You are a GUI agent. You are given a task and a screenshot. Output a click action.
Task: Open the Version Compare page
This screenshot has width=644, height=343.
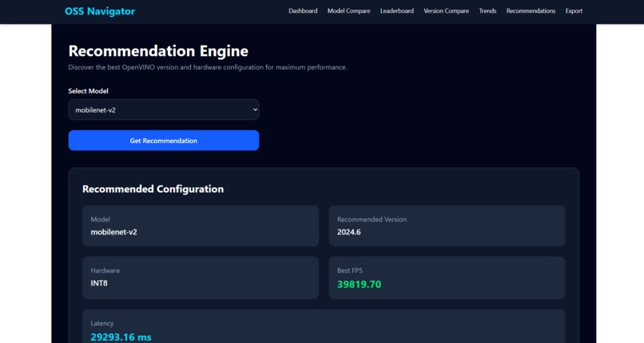(x=446, y=11)
